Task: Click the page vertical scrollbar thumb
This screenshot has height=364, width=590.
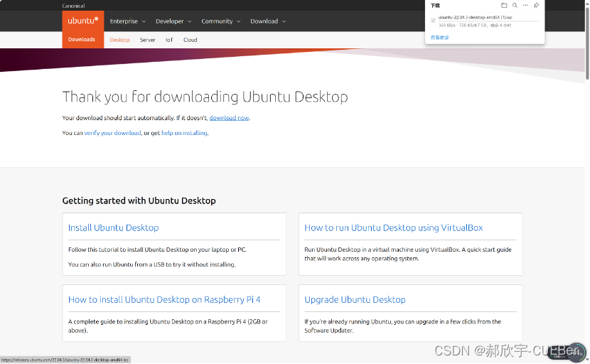Action: (587, 42)
